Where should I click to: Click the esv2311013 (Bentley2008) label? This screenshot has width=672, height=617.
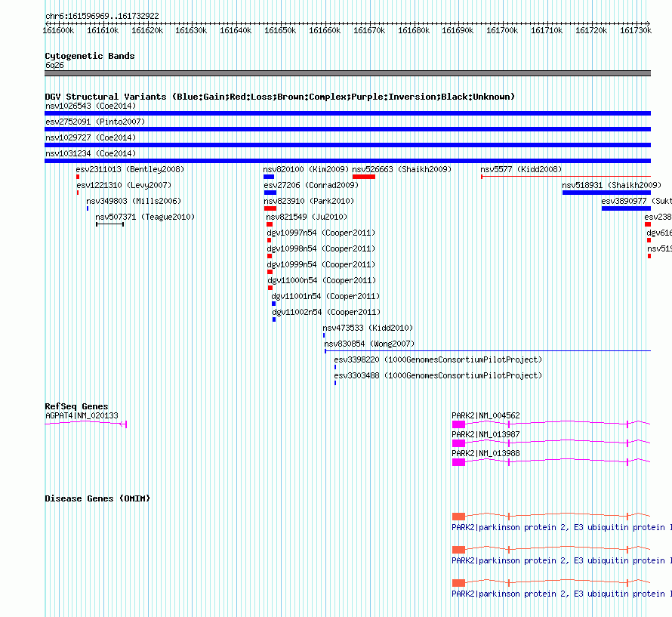130,169
